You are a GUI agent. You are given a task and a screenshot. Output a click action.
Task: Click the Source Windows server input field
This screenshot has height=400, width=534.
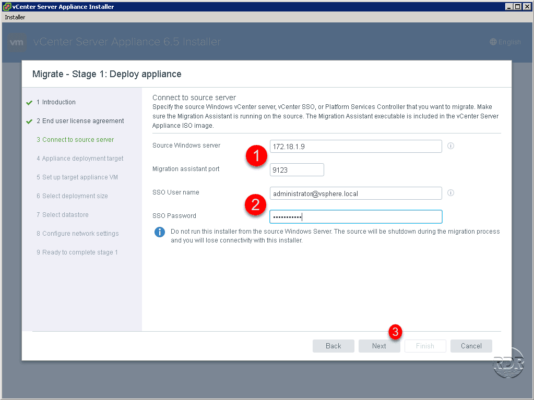pyautogui.click(x=356, y=146)
